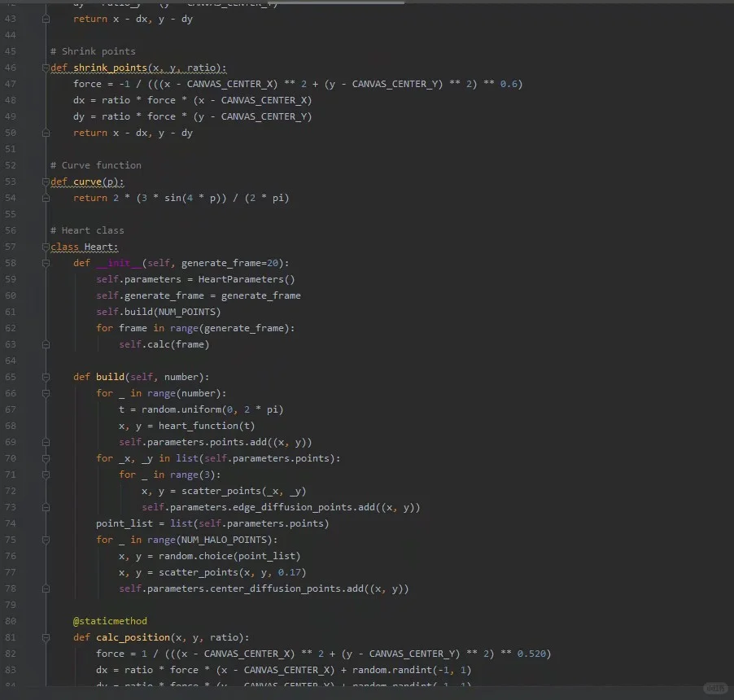Place cursor on shrink_points function name
The width and height of the screenshot is (734, 700).
click(x=110, y=68)
